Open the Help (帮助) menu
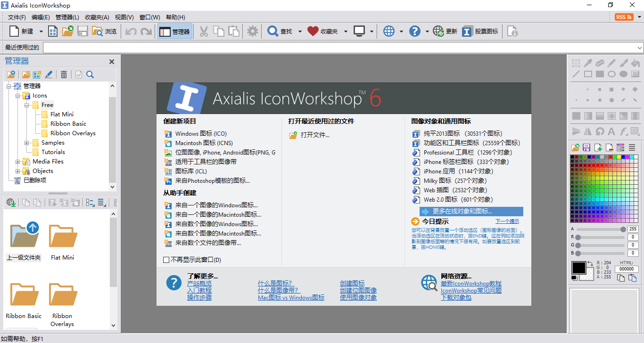Viewport: 644px width, 343px height. [175, 17]
